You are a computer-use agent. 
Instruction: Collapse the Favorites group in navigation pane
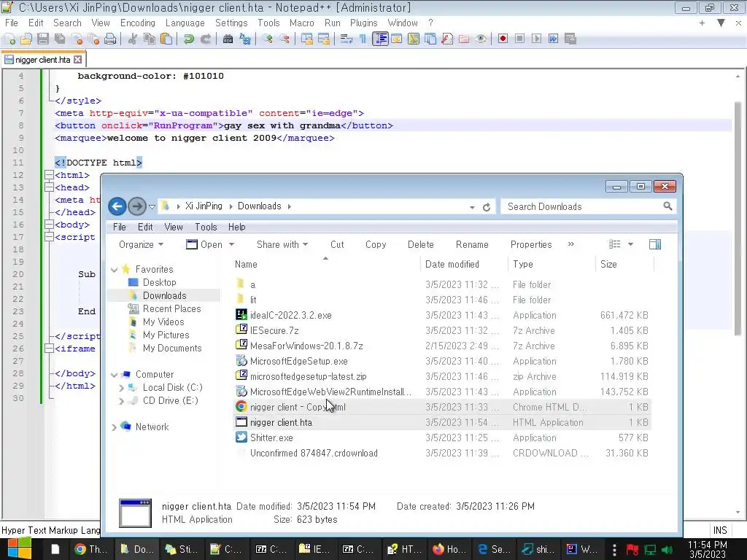115,270
